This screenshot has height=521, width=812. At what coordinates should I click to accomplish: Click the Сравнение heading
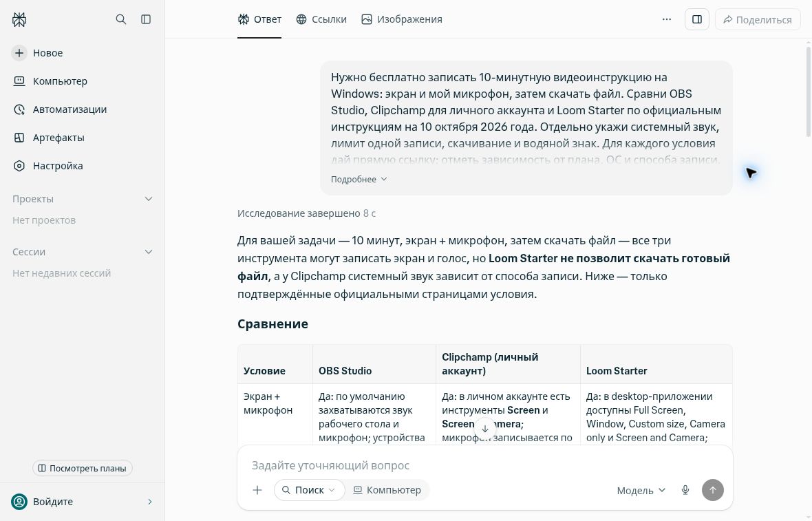[x=273, y=323]
